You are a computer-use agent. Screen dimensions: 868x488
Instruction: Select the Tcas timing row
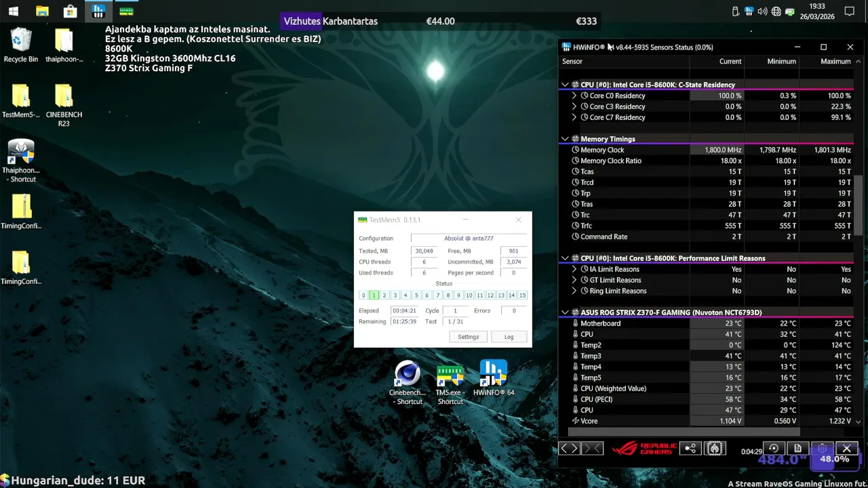pos(706,171)
